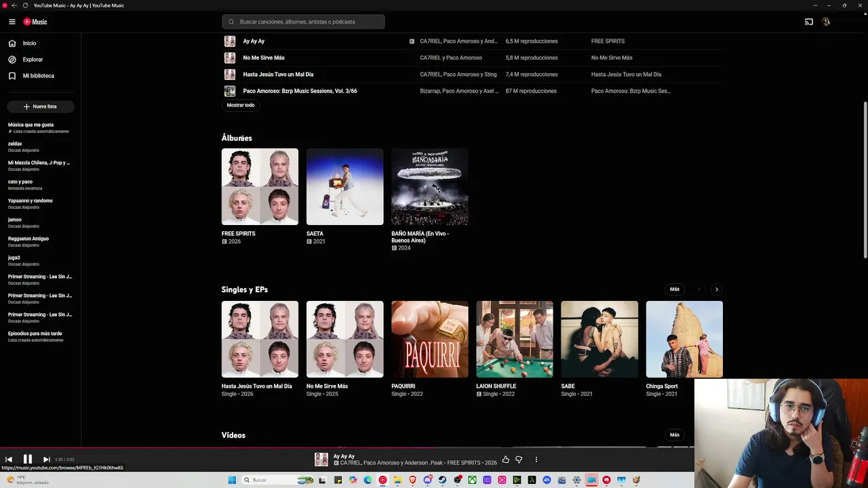Viewport: 868px width, 488px height.
Task: Click Hasta Jesús Tuvo un Mal Día song row title
Action: click(278, 75)
